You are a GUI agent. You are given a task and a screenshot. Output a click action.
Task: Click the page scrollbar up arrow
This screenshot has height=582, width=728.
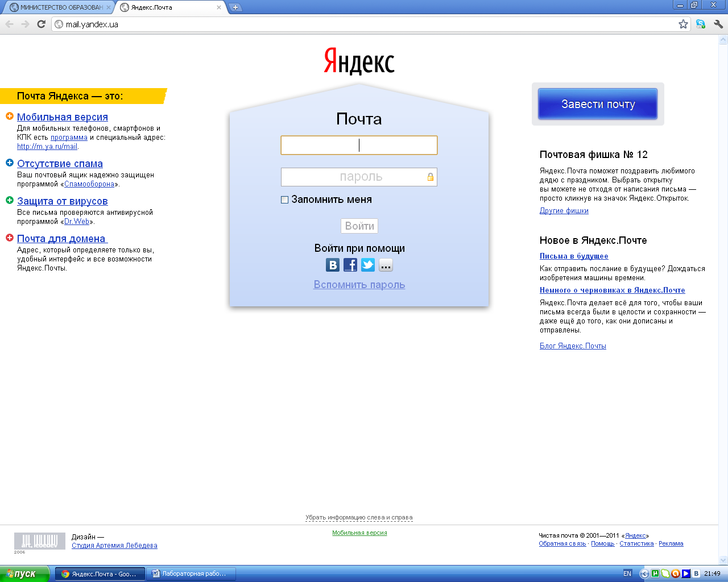[723, 40]
